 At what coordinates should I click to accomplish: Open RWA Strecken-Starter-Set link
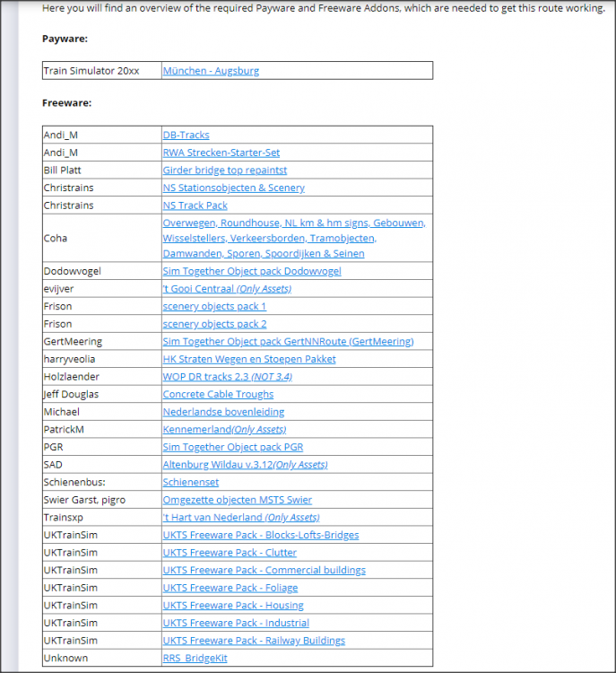pyautogui.click(x=221, y=153)
